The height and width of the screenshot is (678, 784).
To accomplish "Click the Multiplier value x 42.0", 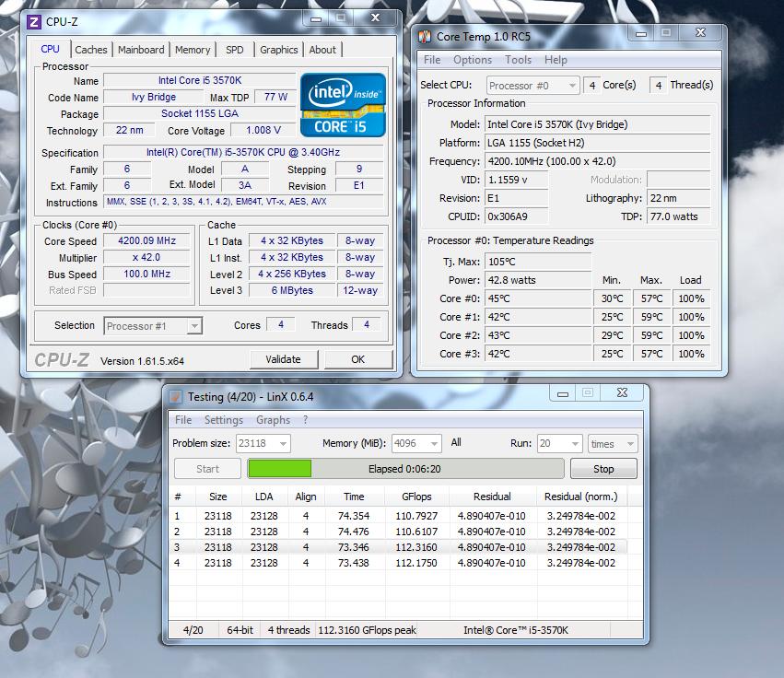I will (147, 257).
